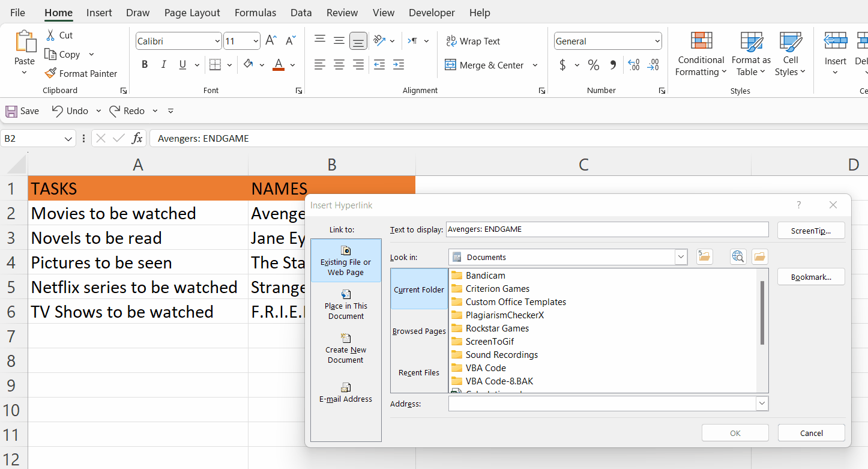This screenshot has height=469, width=868.
Task: Open Conditional Formatting
Action: 701,54
